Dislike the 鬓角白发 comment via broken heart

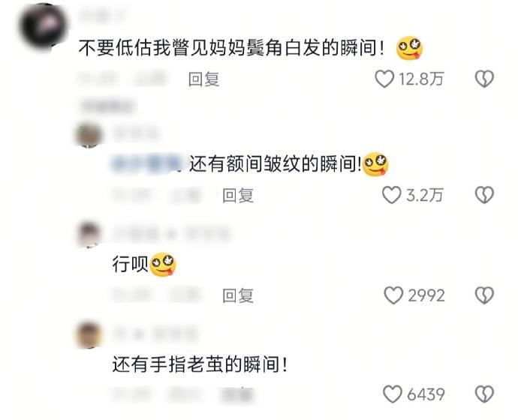point(484,79)
